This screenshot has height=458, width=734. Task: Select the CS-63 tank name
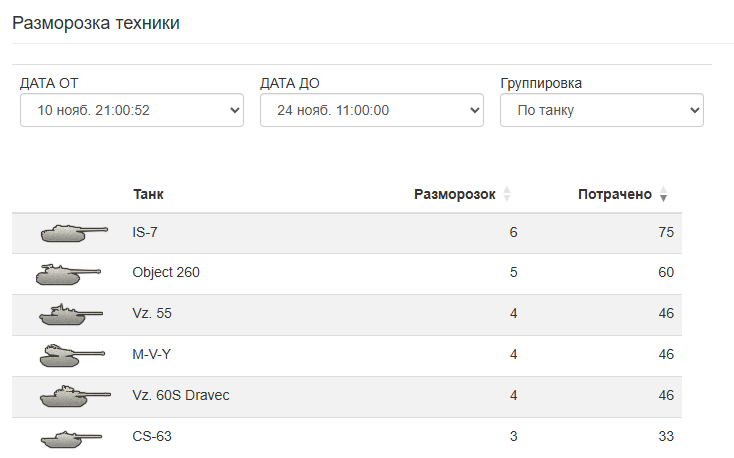(150, 437)
